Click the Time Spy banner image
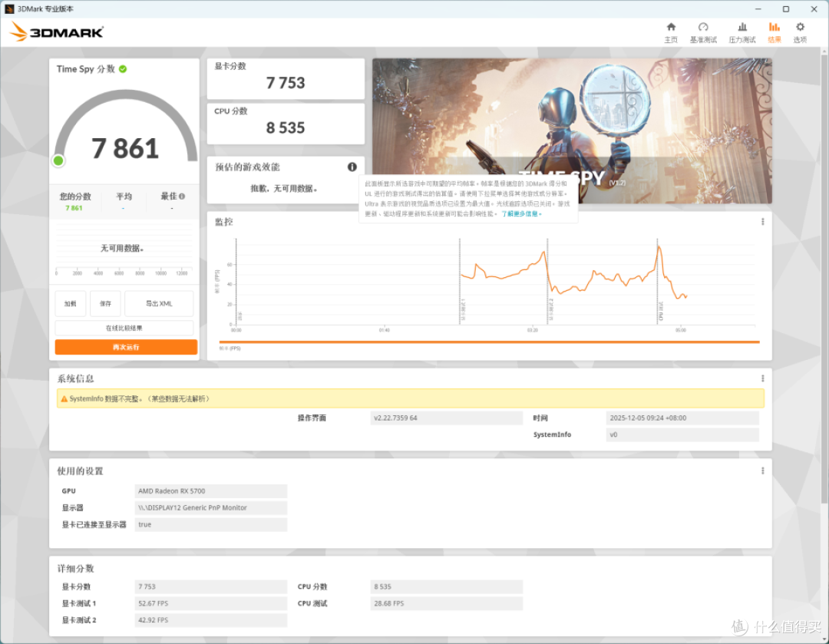The image size is (829, 644). [572, 130]
